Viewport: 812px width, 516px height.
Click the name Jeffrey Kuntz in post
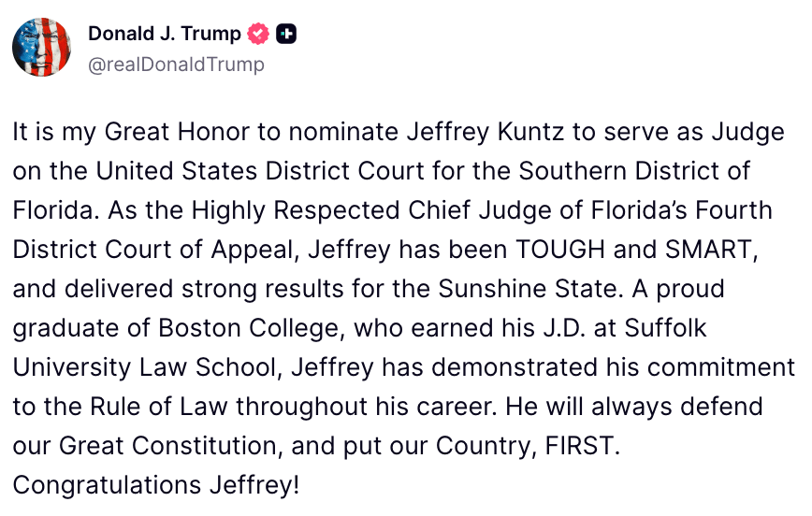pos(486,132)
